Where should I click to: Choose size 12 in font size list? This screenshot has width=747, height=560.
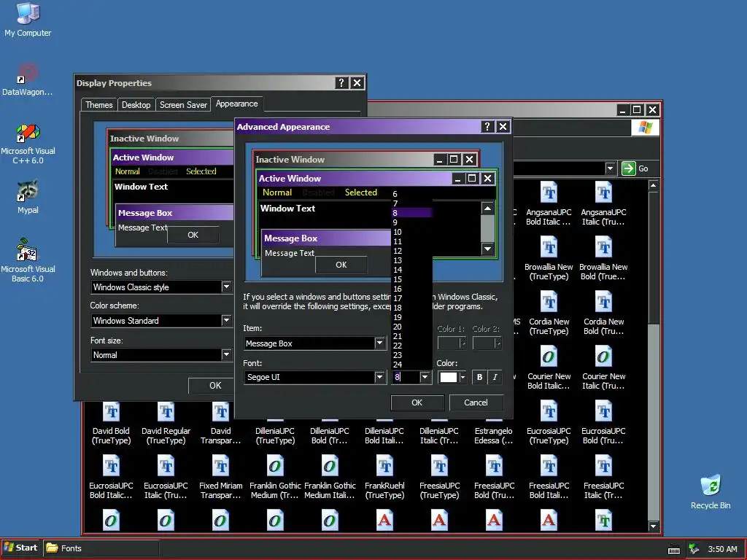[411, 251]
